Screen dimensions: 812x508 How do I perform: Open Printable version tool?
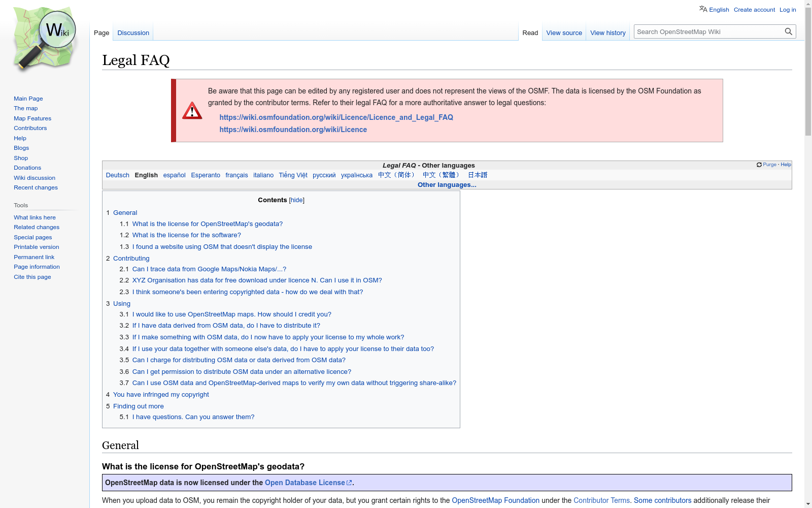[x=37, y=247]
